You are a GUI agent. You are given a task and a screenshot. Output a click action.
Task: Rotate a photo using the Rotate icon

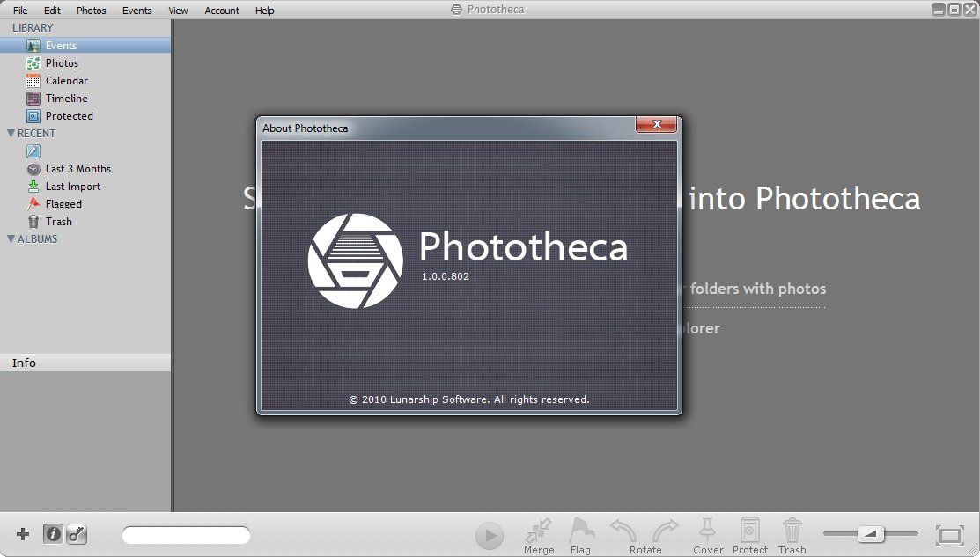click(x=622, y=529)
